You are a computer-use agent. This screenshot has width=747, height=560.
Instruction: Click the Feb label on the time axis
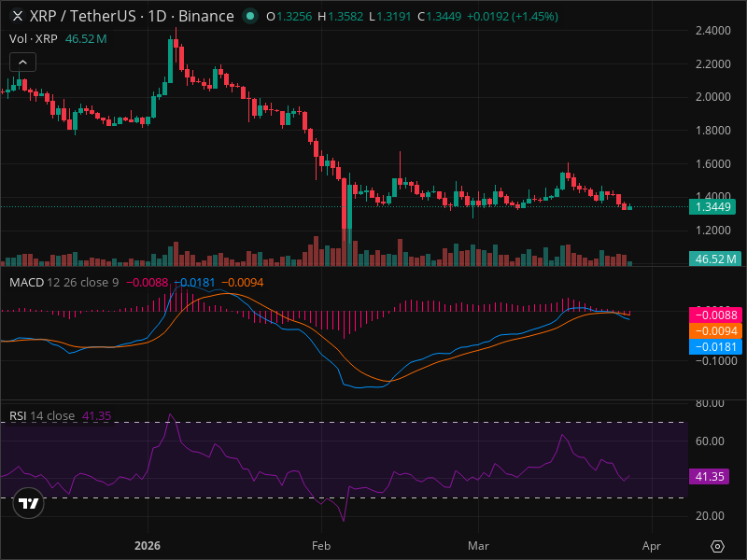pyautogui.click(x=321, y=546)
